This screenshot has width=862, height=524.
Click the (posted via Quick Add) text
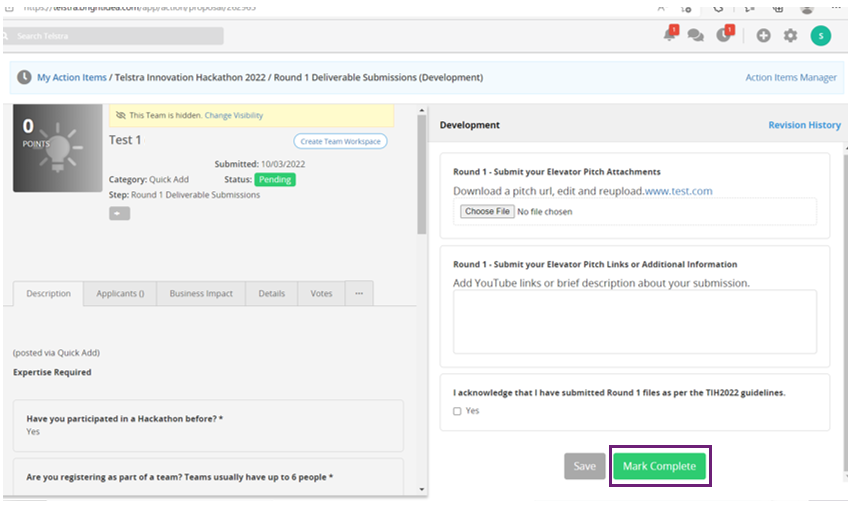pyautogui.click(x=57, y=353)
